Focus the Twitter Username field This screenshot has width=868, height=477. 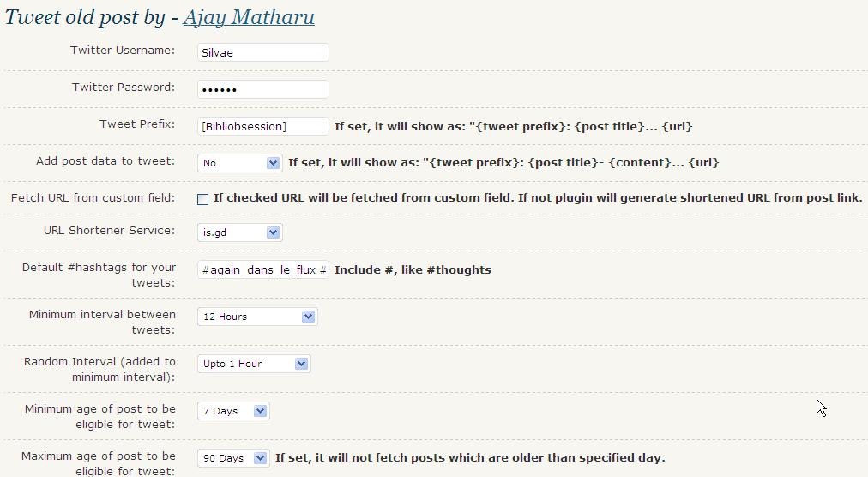point(262,52)
